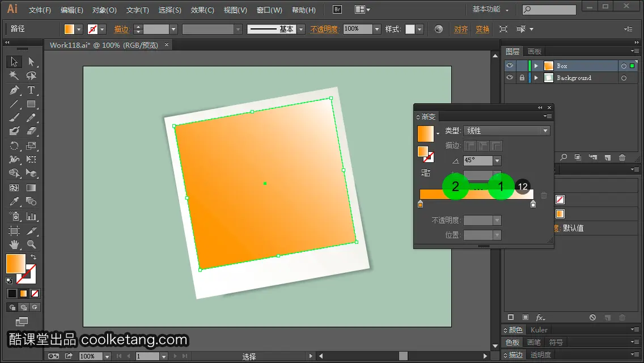The width and height of the screenshot is (644, 363).
Task: Choose the Eraser tool
Action: click(x=31, y=131)
